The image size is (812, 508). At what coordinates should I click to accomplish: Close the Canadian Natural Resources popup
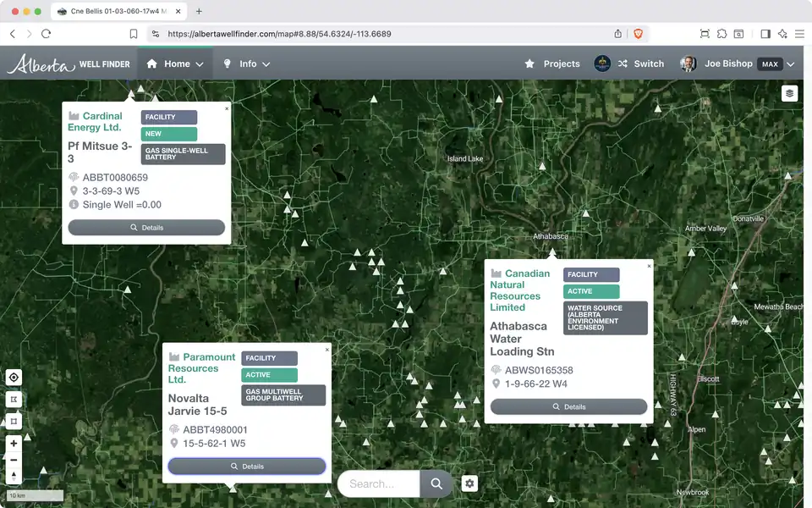pyautogui.click(x=649, y=266)
